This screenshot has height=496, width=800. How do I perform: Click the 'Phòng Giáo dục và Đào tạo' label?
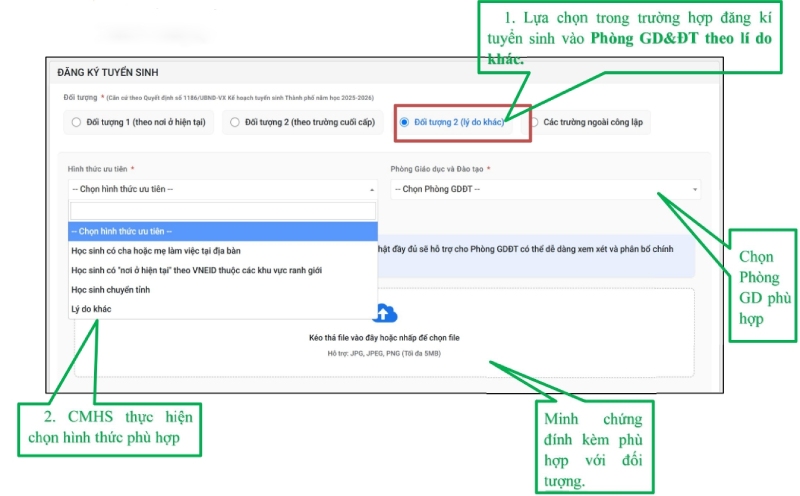tap(437, 169)
